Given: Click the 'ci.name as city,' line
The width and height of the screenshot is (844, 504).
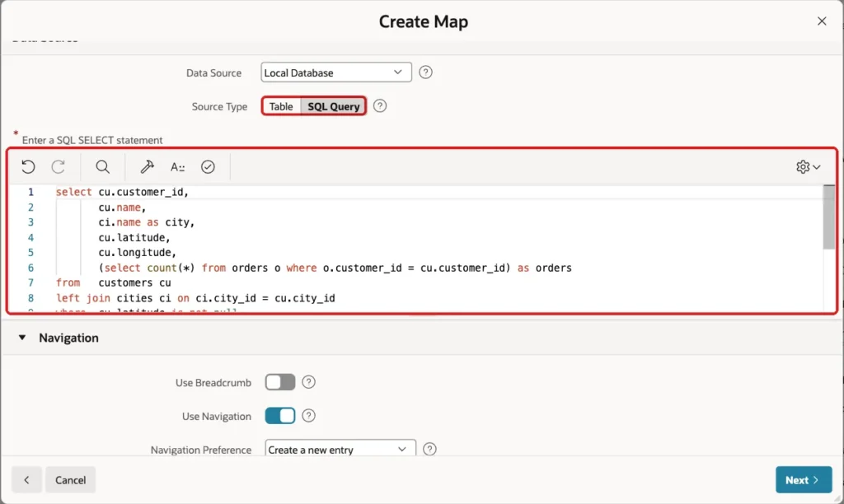Looking at the screenshot, I should 147,222.
